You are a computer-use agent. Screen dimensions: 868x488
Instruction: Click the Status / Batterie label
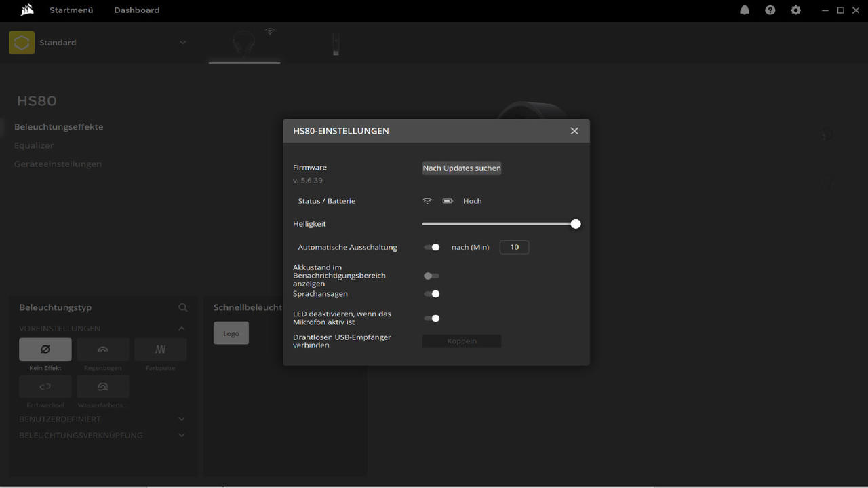pyautogui.click(x=327, y=201)
